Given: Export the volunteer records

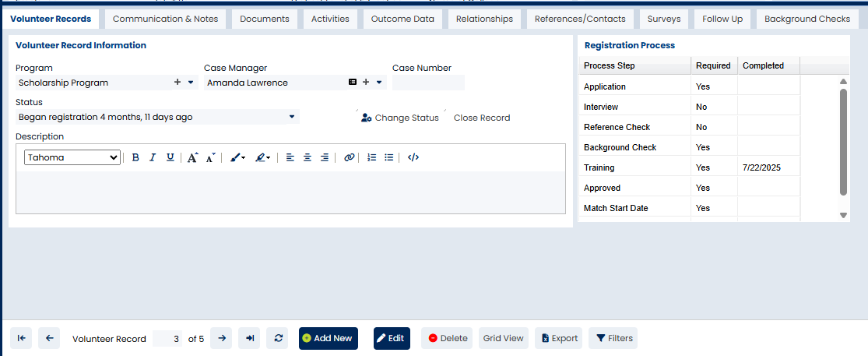Looking at the screenshot, I should point(558,338).
